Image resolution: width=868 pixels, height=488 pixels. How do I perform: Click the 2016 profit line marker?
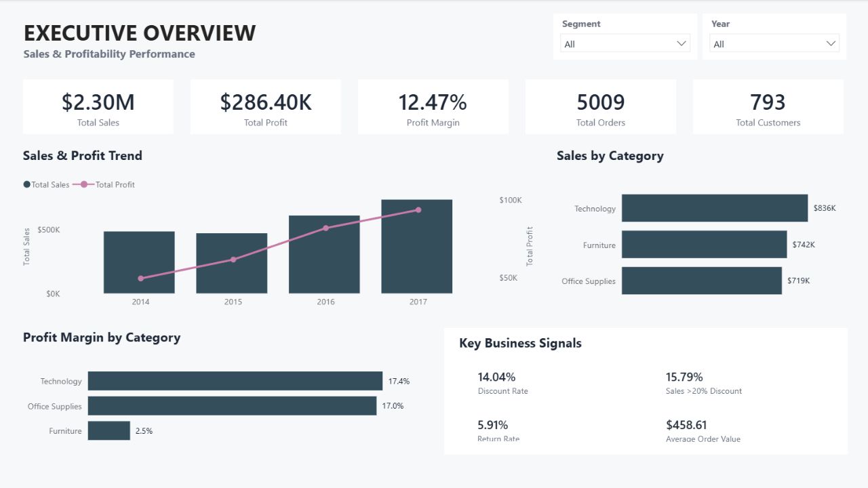pos(325,228)
